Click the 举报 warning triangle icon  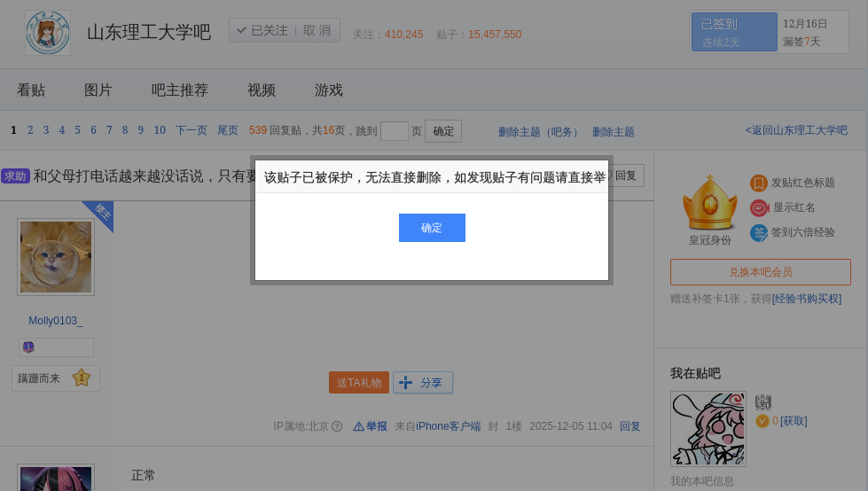click(x=359, y=426)
